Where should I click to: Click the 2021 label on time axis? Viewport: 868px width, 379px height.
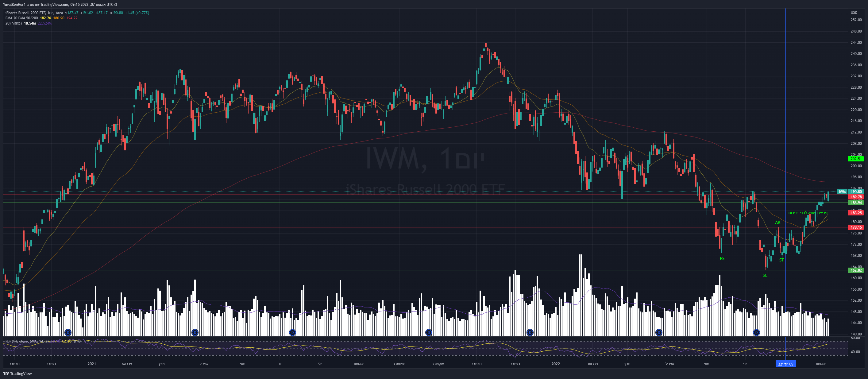click(92, 364)
